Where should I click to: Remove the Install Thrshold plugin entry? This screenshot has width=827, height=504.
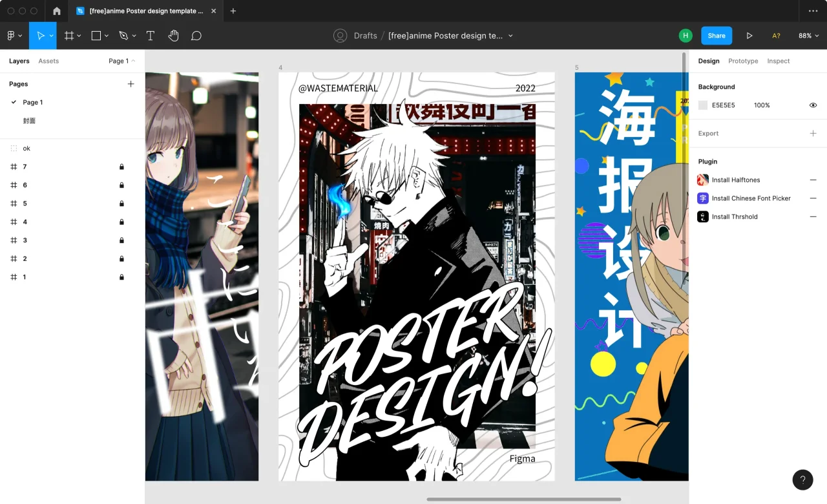(813, 216)
